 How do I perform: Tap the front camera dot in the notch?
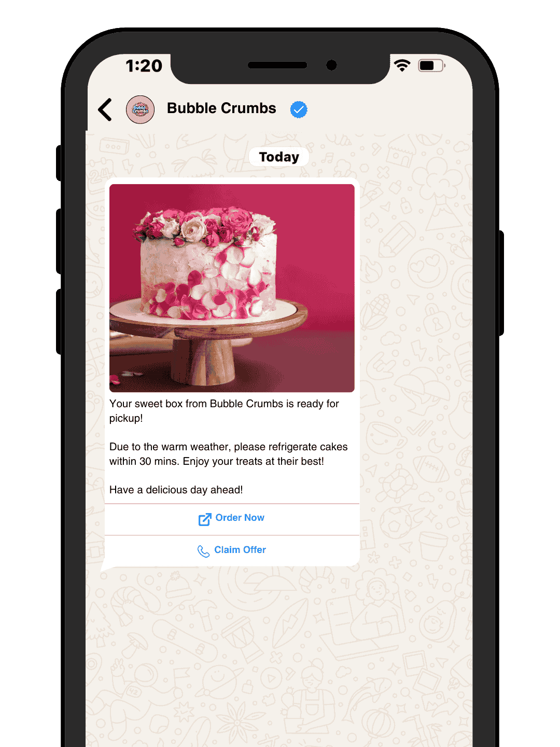[x=331, y=65]
